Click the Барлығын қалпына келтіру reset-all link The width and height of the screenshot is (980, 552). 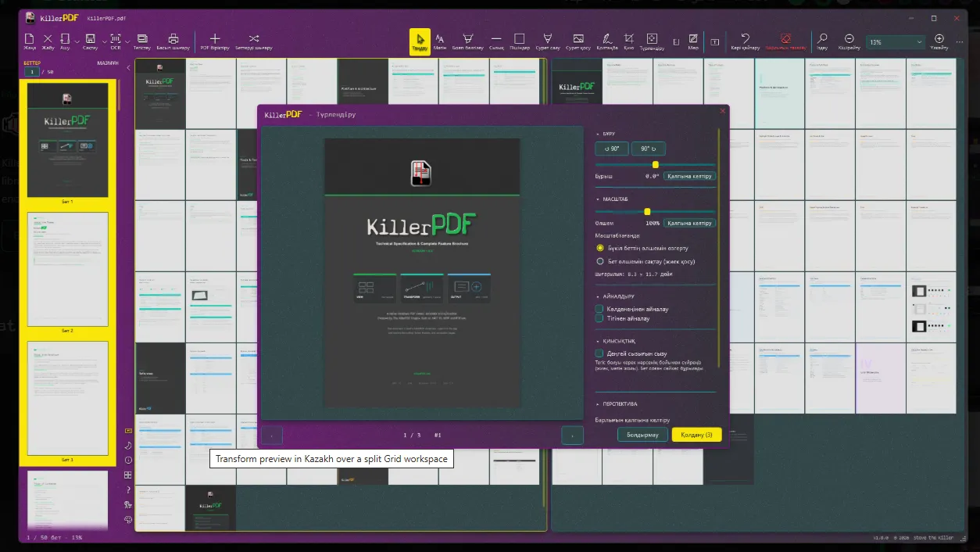tap(632, 420)
